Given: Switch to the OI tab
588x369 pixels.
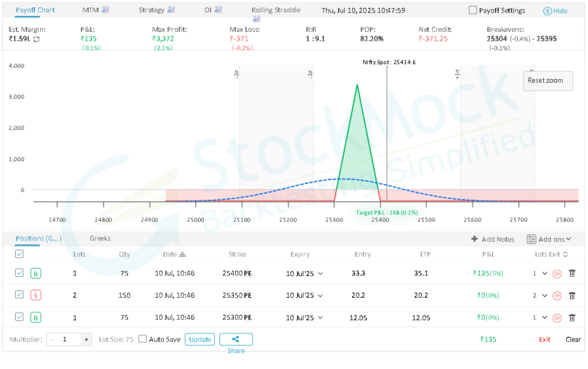Looking at the screenshot, I should point(208,10).
